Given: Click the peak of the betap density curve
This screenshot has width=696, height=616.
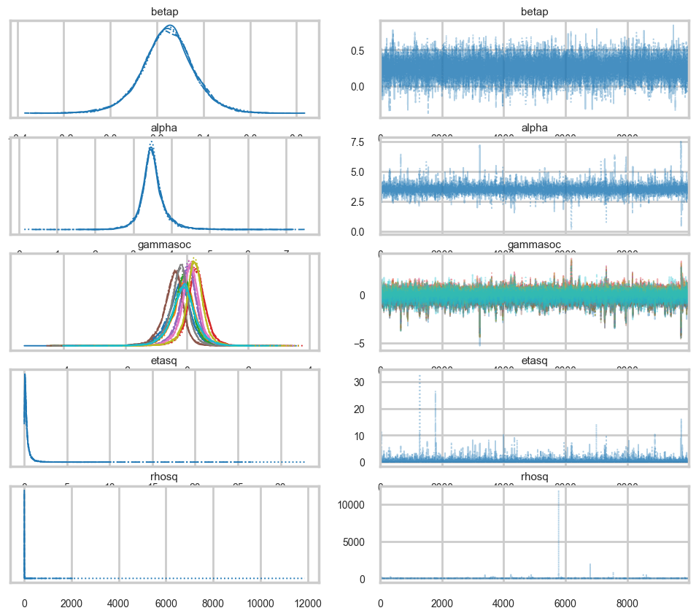Looking at the screenshot, I should tap(169, 27).
